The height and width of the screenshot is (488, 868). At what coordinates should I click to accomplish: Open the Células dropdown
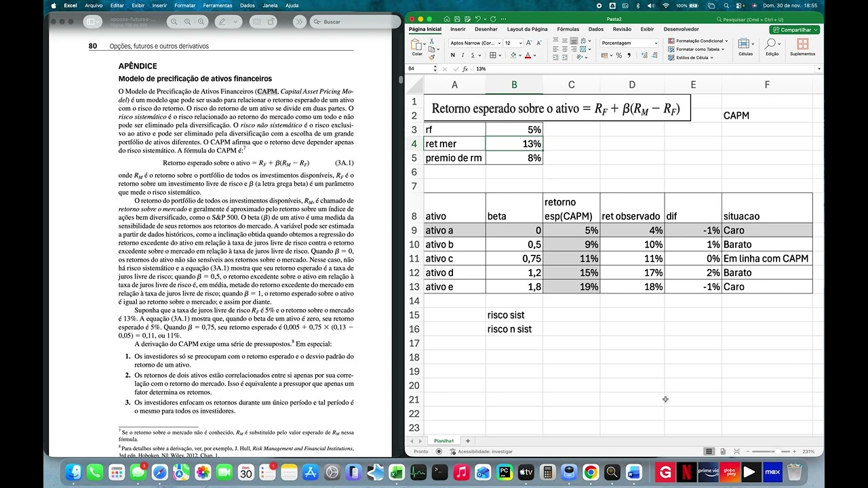(745, 47)
